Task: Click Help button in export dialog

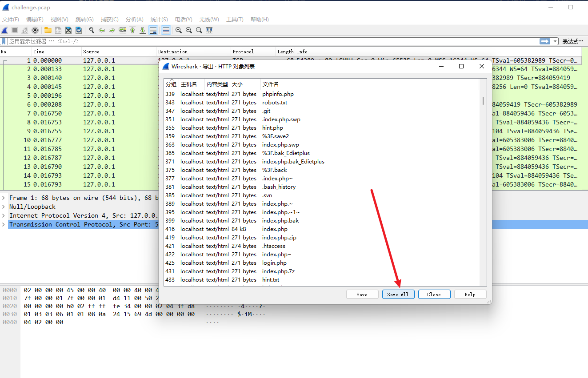Action: point(470,294)
